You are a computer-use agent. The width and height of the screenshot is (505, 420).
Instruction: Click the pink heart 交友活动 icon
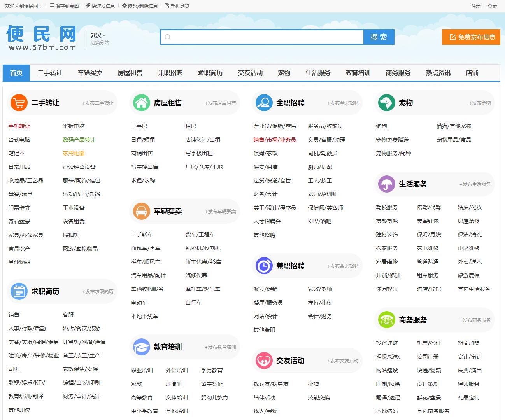(x=264, y=361)
